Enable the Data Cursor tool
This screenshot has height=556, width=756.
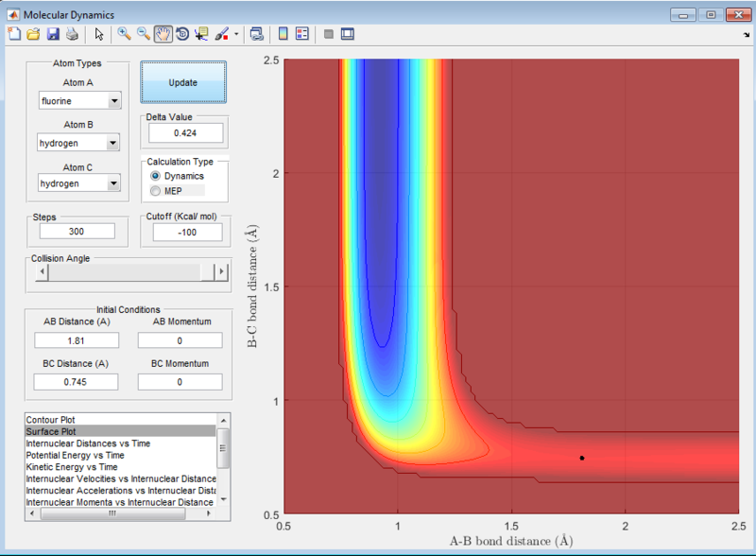[x=201, y=34]
